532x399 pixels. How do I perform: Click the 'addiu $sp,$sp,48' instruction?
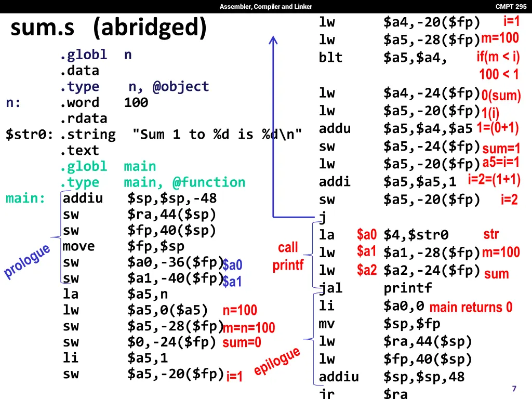[392, 377]
